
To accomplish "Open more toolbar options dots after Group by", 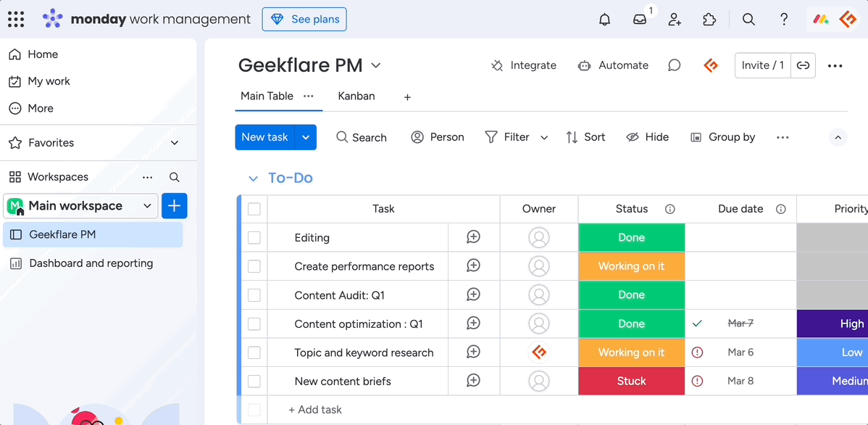I will click(783, 137).
